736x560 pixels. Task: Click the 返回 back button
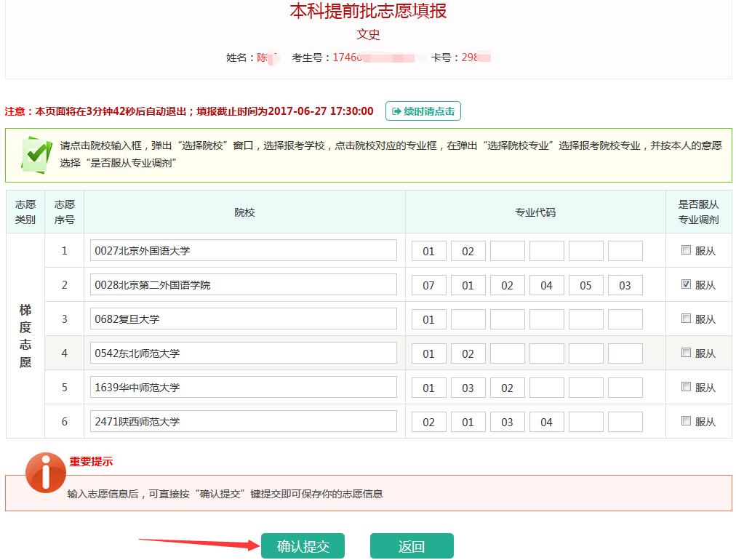(x=412, y=546)
